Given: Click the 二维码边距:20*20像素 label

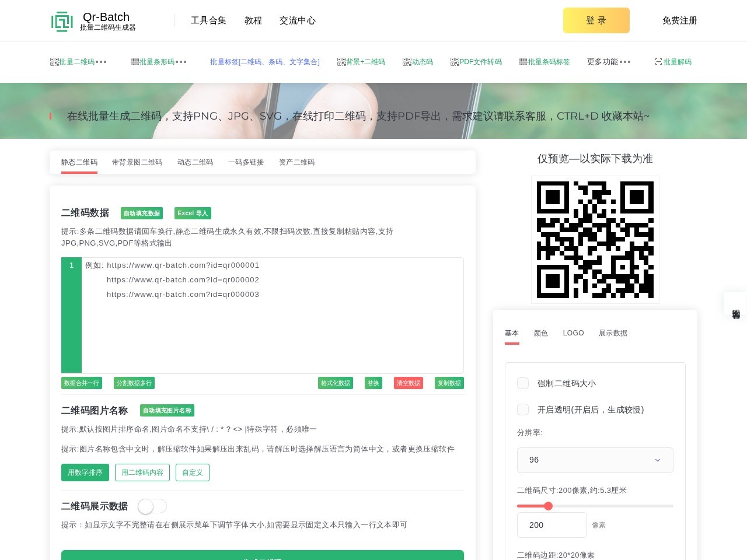Looking at the screenshot, I should (x=556, y=555).
